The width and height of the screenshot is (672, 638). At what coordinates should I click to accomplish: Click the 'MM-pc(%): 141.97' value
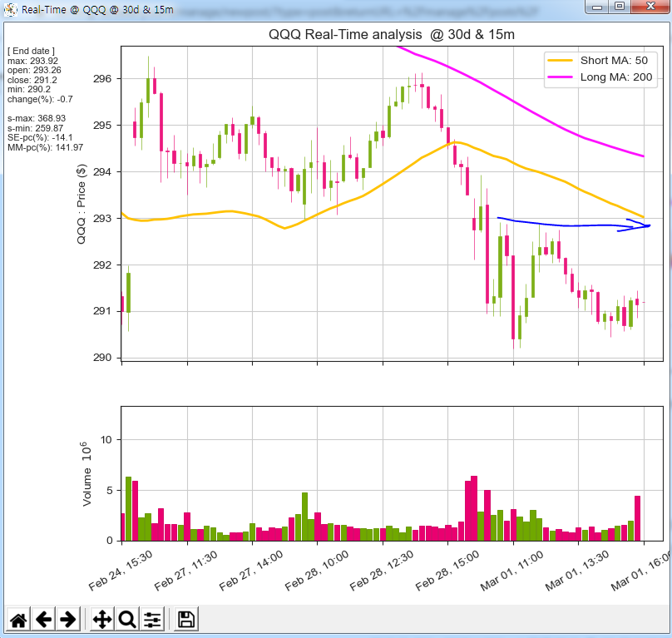point(45,147)
